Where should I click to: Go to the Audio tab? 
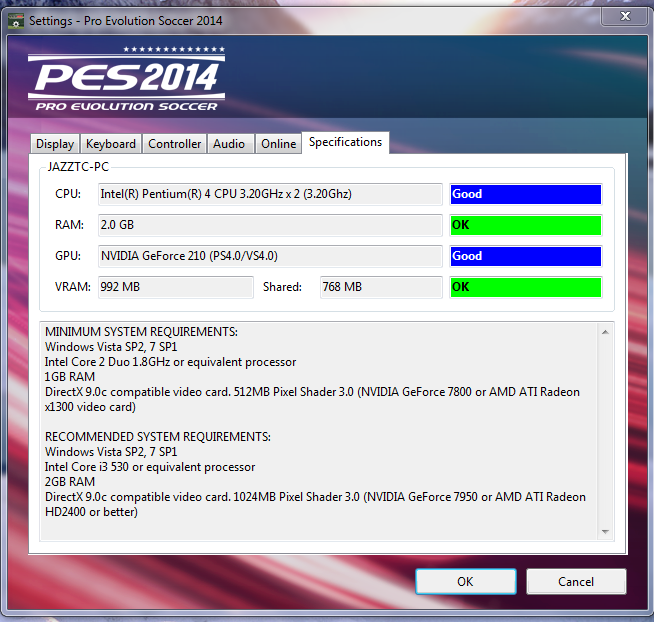pos(229,144)
